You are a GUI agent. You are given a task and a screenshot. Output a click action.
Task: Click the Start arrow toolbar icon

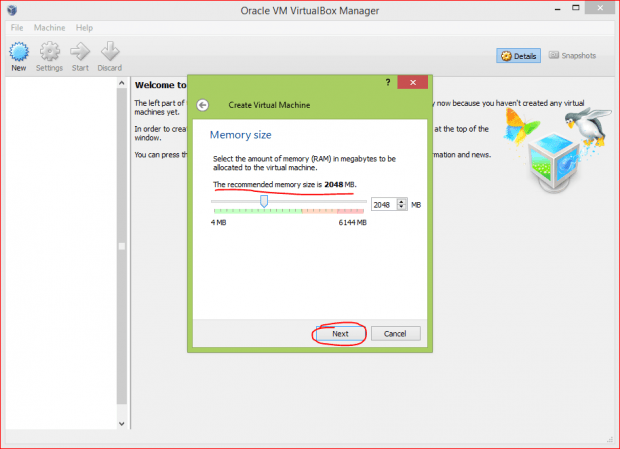point(80,52)
